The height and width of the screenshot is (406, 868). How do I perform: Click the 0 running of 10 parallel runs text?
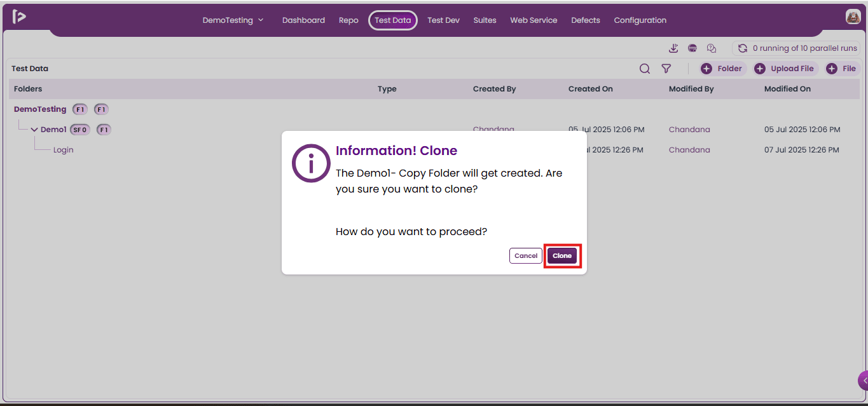coord(805,48)
